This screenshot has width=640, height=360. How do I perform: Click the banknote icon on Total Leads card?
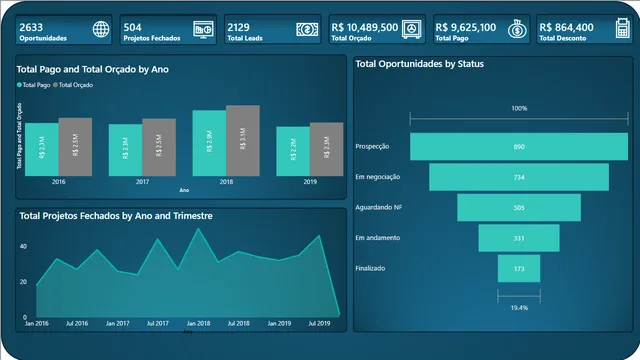coord(307,29)
